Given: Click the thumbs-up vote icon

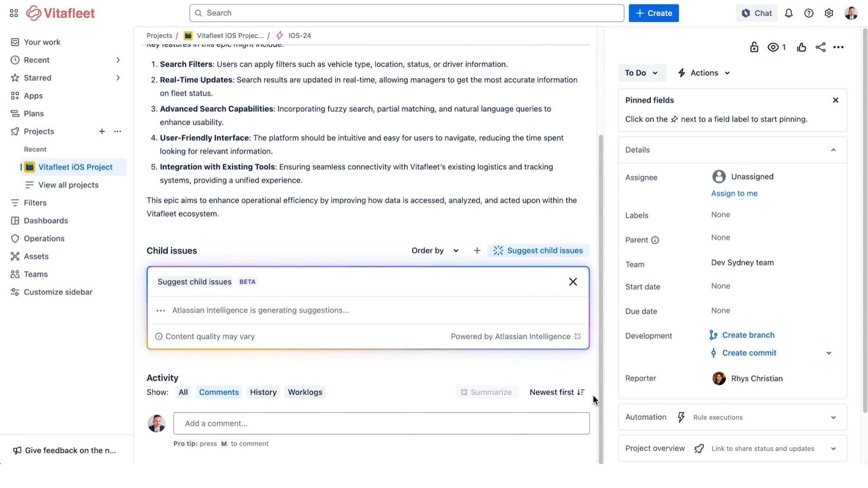Looking at the screenshot, I should click(x=801, y=47).
